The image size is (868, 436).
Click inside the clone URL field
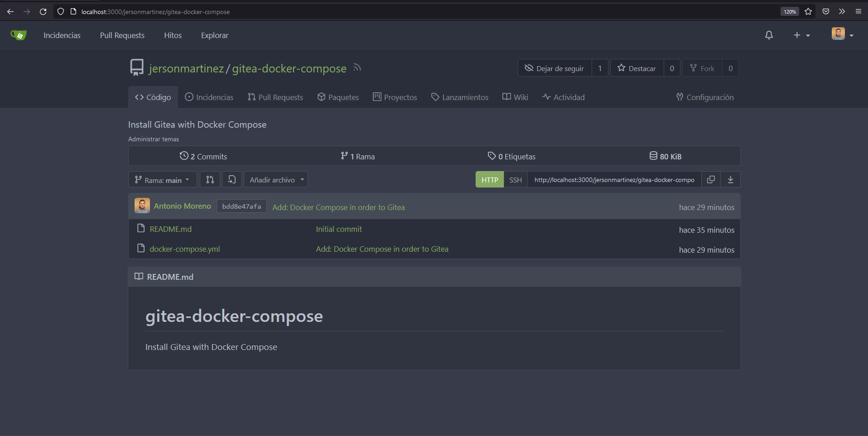pyautogui.click(x=612, y=179)
